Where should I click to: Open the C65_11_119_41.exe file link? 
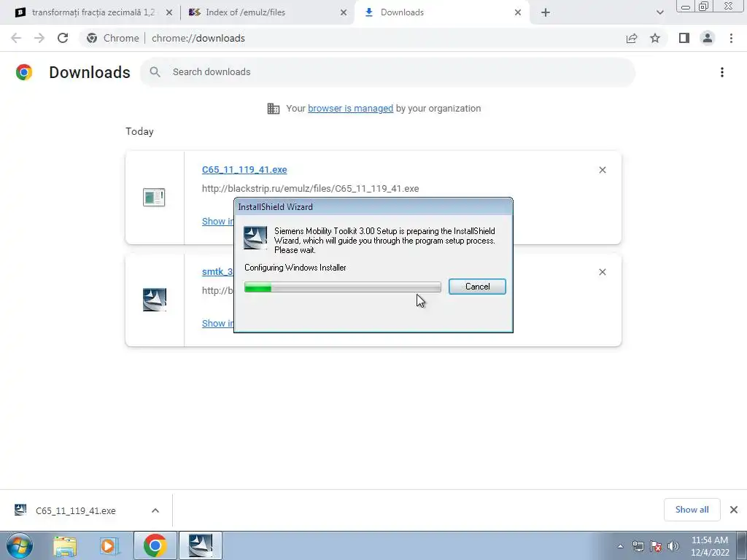(244, 169)
